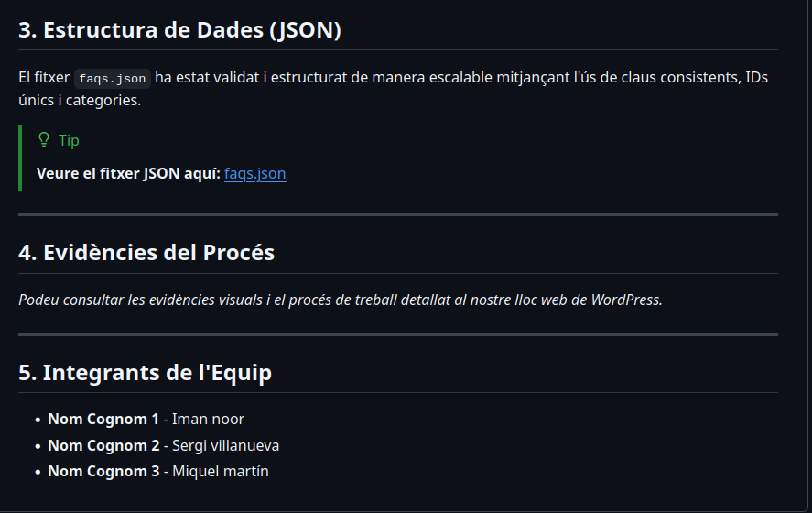Select heading "3. Estructura de Dades (JSON)"

179,30
